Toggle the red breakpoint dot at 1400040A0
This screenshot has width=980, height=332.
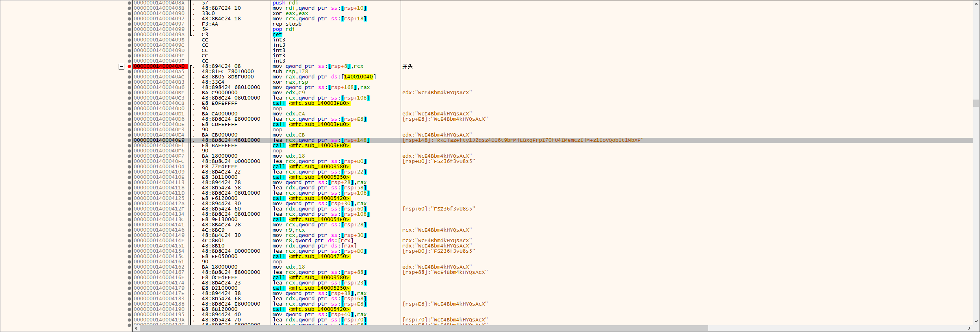(130, 66)
